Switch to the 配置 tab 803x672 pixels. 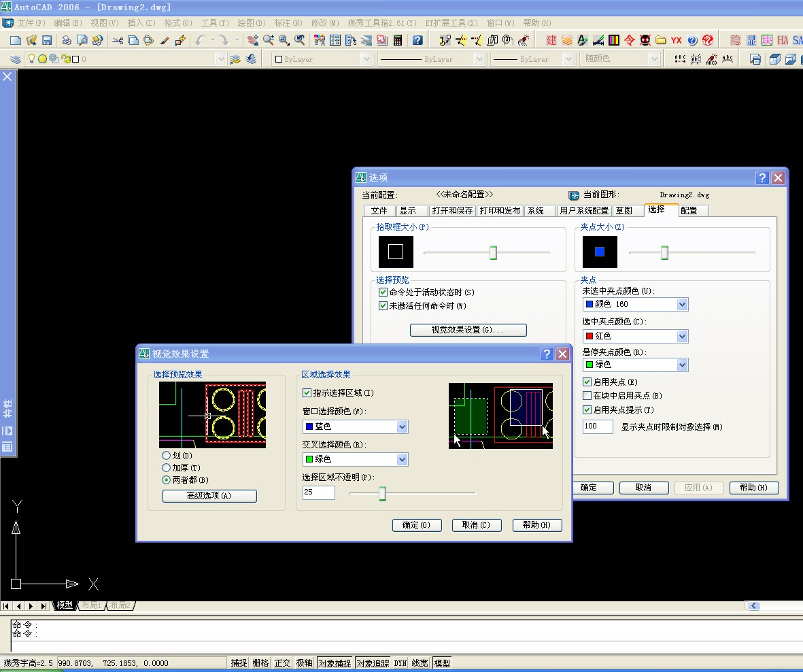point(694,211)
